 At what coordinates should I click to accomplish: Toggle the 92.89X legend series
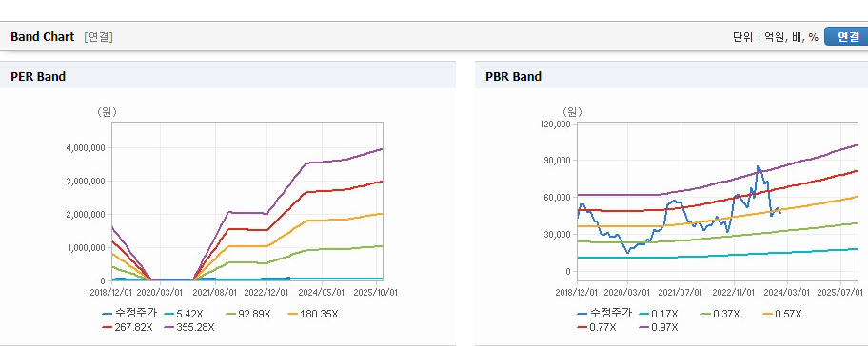pos(248,314)
